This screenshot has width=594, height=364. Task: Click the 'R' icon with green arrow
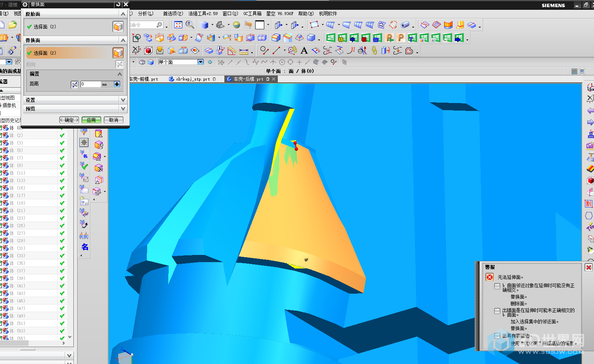[x=390, y=38]
